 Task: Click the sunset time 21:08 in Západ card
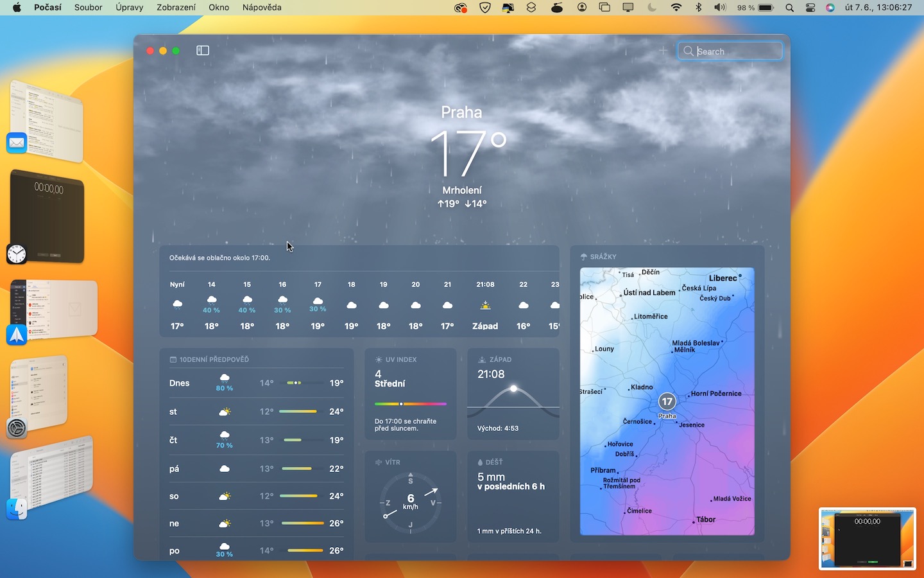(x=491, y=374)
